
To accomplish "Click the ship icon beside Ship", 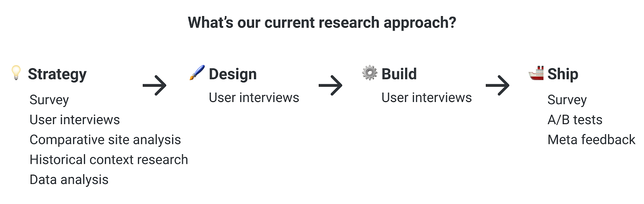I will 536,73.
